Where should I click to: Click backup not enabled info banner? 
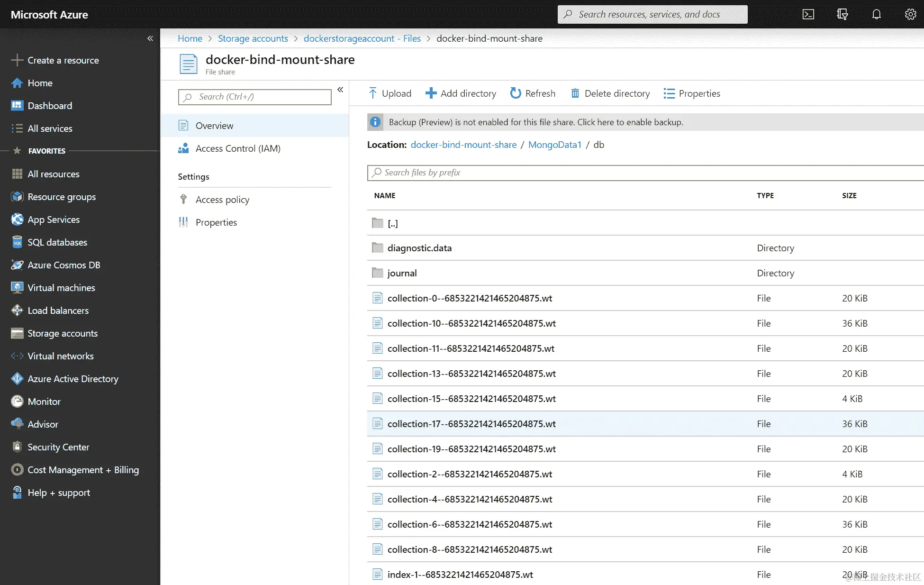point(535,122)
